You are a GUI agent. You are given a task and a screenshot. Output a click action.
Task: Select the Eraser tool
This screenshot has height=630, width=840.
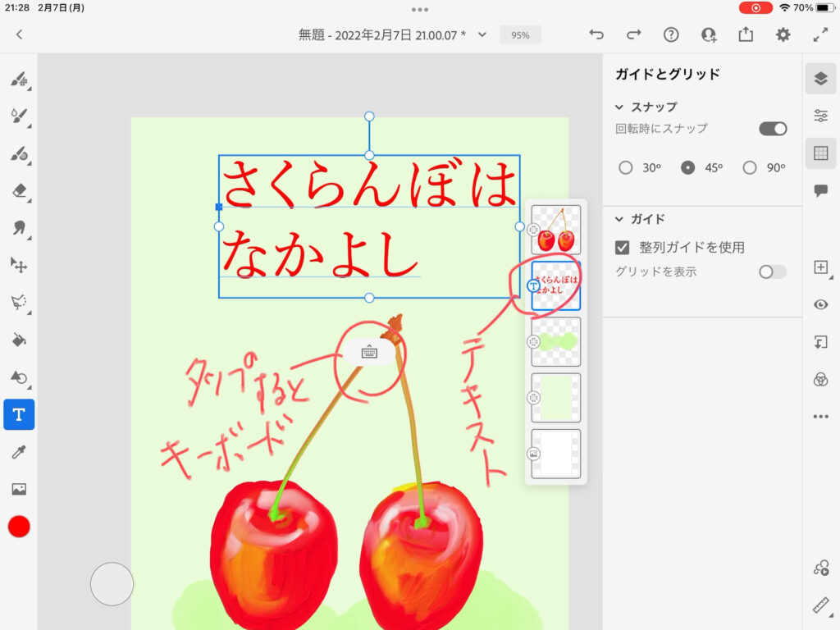pyautogui.click(x=20, y=190)
